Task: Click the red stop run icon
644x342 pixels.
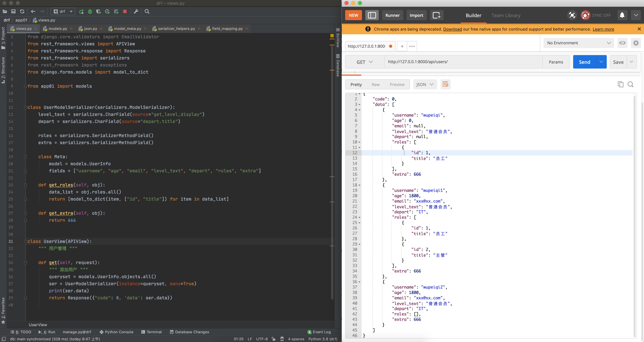Action: (x=125, y=12)
